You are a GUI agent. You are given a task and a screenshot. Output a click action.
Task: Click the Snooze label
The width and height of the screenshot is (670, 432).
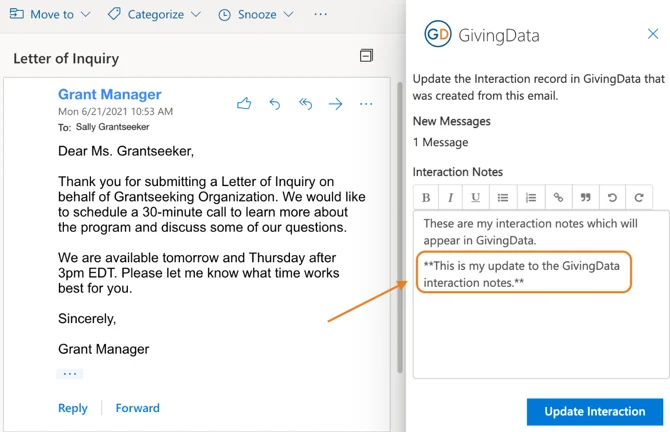point(257,15)
